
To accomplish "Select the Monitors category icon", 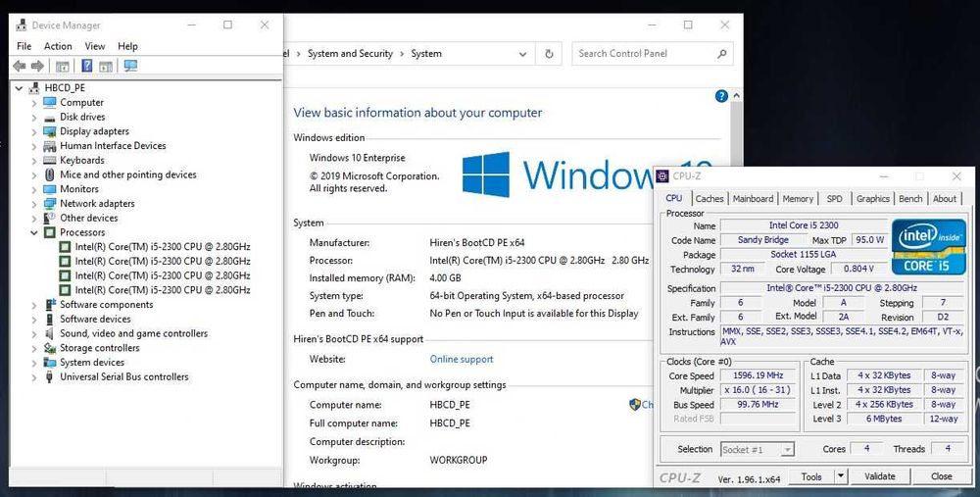I will 49,189.
